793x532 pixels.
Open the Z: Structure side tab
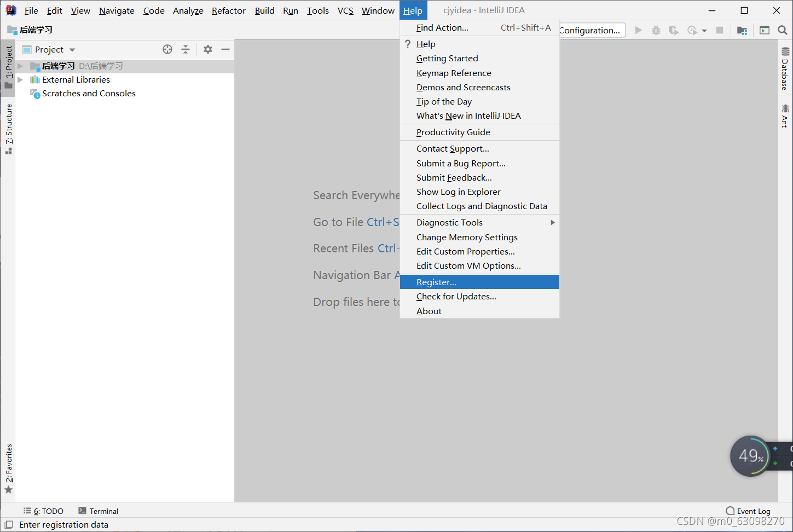(8, 129)
